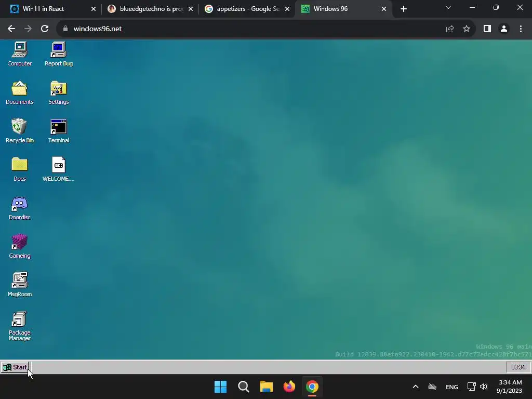Open the Chrome profile menu

pyautogui.click(x=504, y=29)
